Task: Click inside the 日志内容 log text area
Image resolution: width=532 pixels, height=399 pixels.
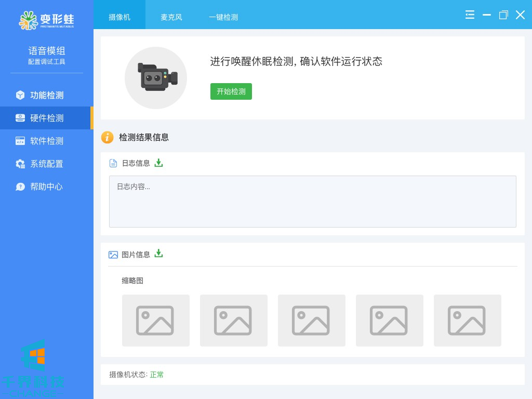Action: pos(312,202)
